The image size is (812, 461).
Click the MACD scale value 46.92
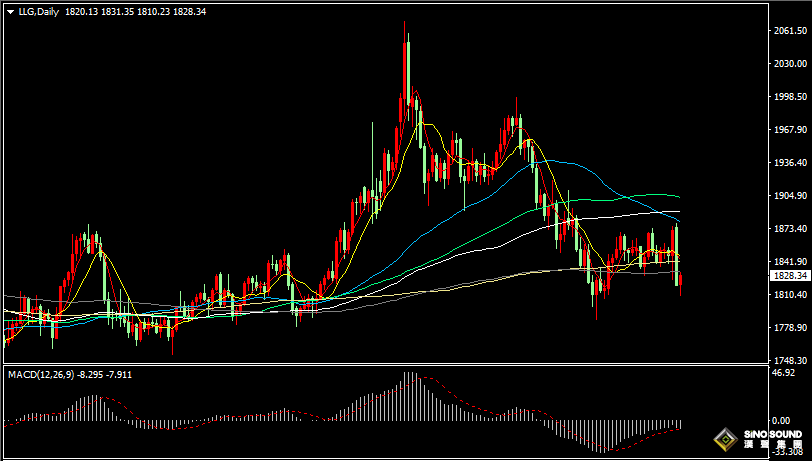(783, 372)
